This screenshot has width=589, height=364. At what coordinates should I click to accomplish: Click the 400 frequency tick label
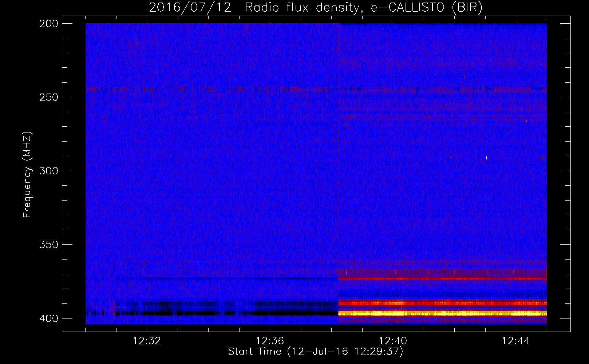pos(49,318)
